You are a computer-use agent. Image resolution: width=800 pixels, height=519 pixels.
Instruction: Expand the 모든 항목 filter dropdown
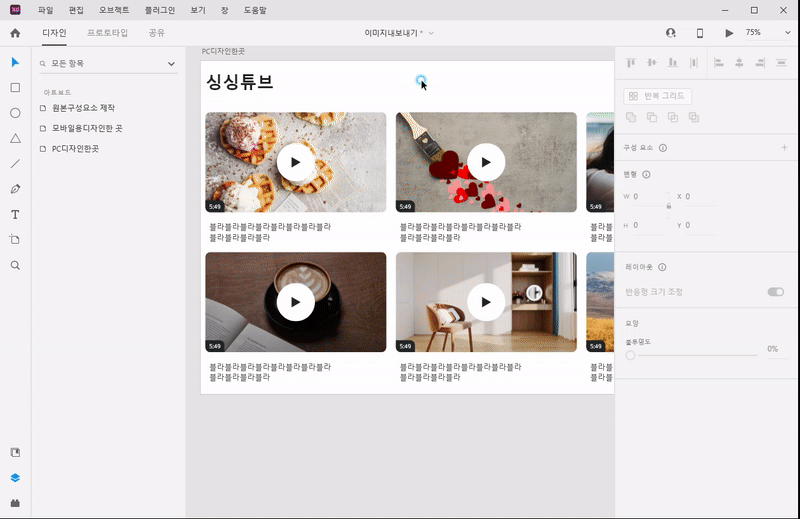coord(171,64)
